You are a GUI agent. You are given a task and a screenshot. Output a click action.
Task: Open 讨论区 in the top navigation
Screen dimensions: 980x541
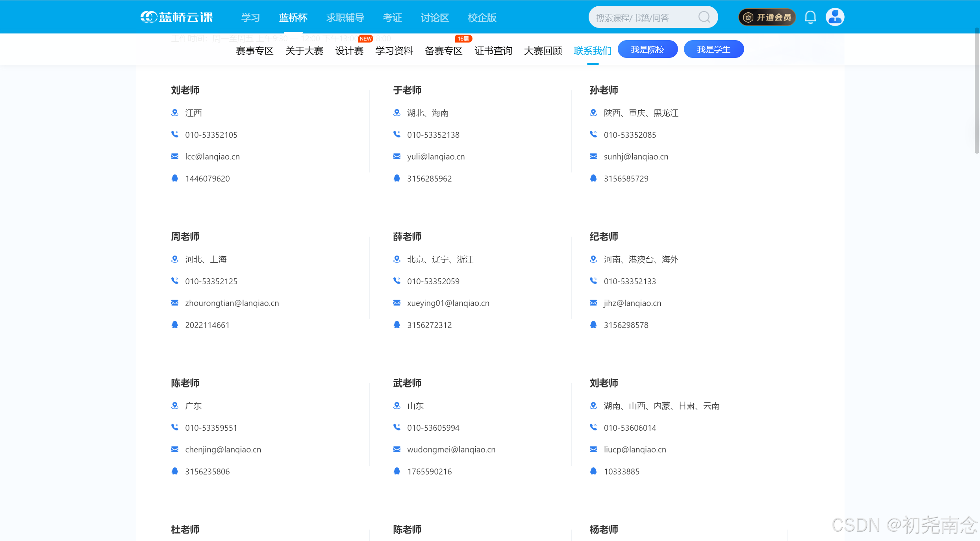pyautogui.click(x=435, y=18)
